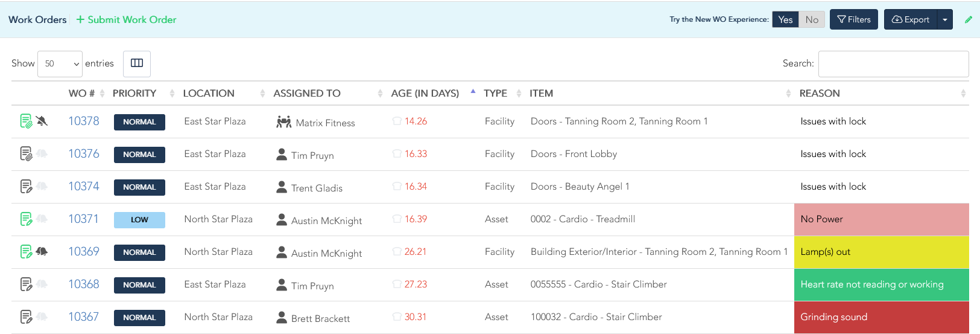Click the notes icon for work order 10371
Viewport: 980px width, 334px height.
(x=26, y=219)
